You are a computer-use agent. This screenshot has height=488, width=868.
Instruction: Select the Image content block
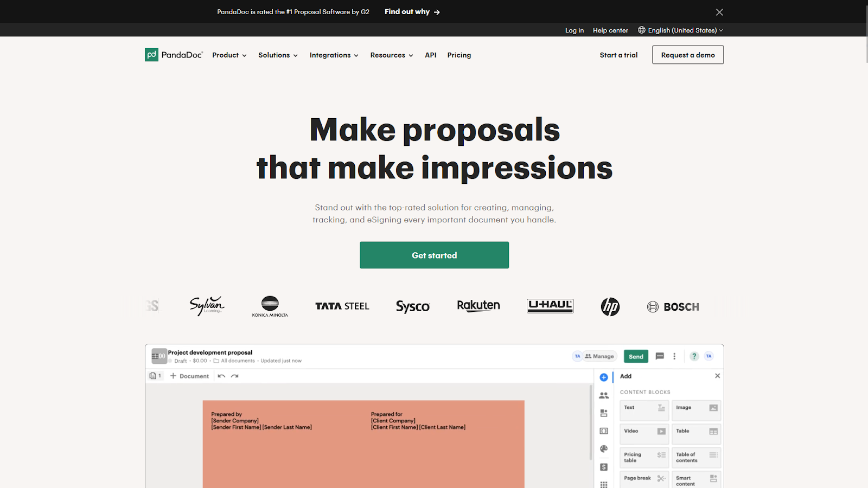tap(696, 410)
